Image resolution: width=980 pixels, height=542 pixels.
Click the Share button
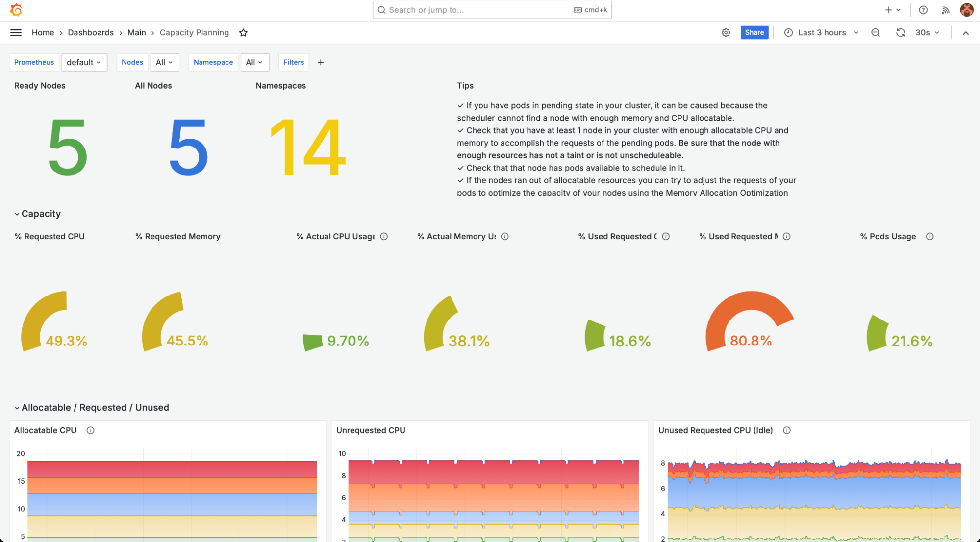click(754, 32)
